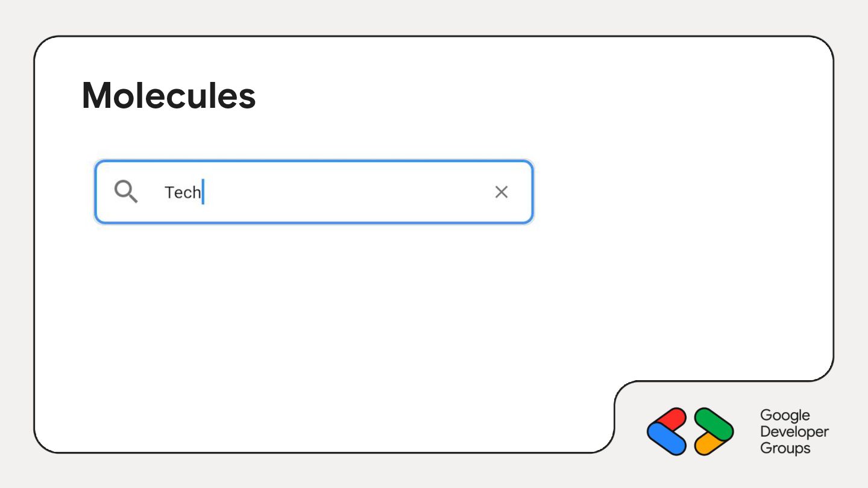Click the word Developer beside the logo
The width and height of the screenshot is (868, 488).
pos(794,432)
